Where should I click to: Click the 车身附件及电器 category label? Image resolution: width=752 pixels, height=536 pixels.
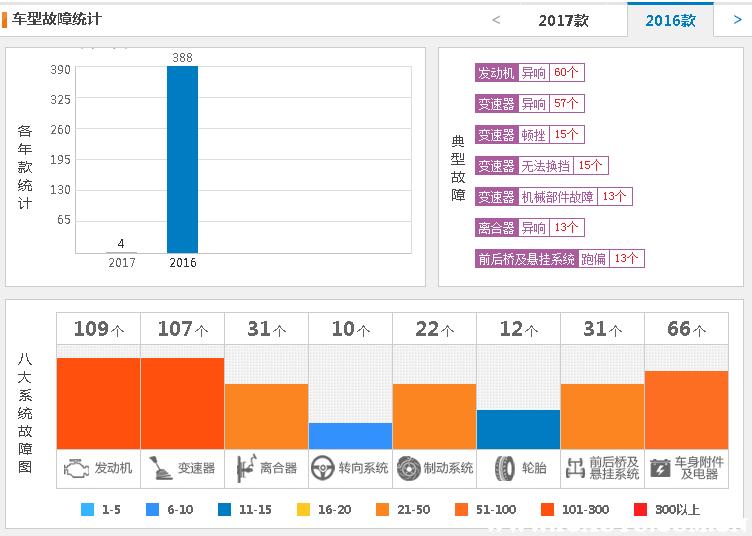699,468
